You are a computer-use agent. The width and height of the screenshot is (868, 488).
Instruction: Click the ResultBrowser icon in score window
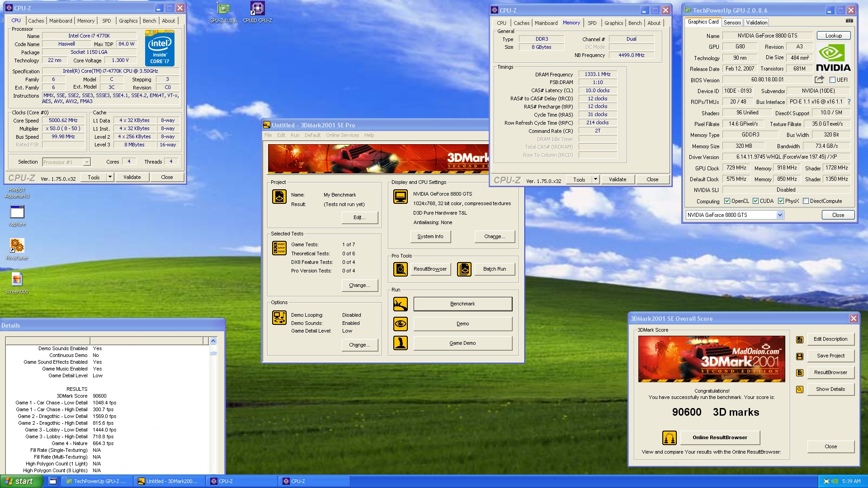[800, 373]
